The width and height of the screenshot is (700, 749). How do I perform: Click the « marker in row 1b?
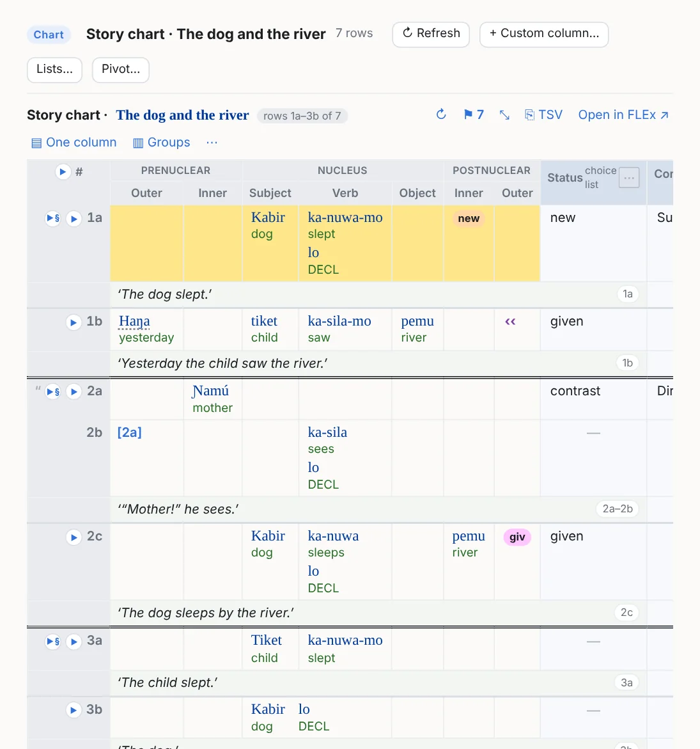[x=510, y=322]
